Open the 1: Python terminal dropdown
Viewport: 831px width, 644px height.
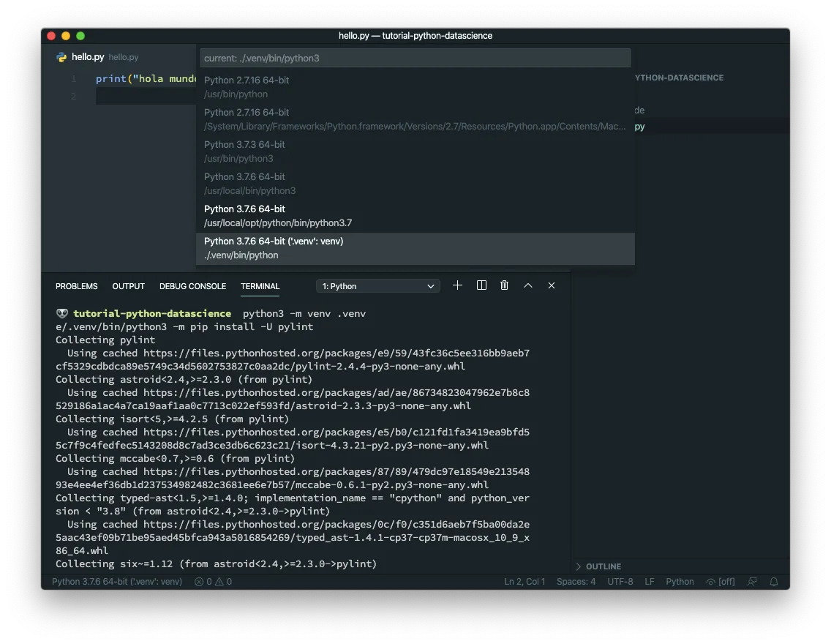tap(378, 286)
